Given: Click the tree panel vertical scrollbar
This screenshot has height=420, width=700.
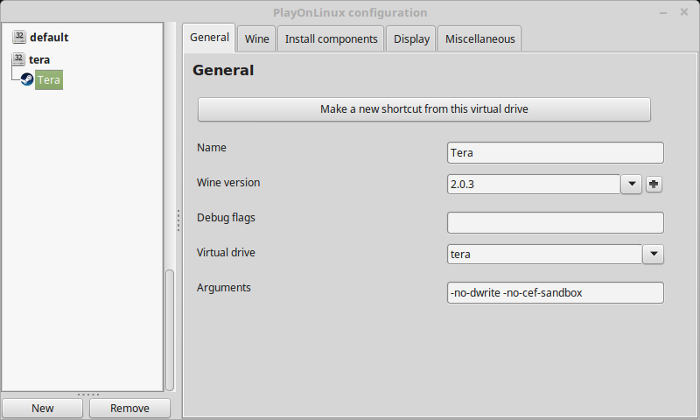Looking at the screenshot, I should point(170,330).
